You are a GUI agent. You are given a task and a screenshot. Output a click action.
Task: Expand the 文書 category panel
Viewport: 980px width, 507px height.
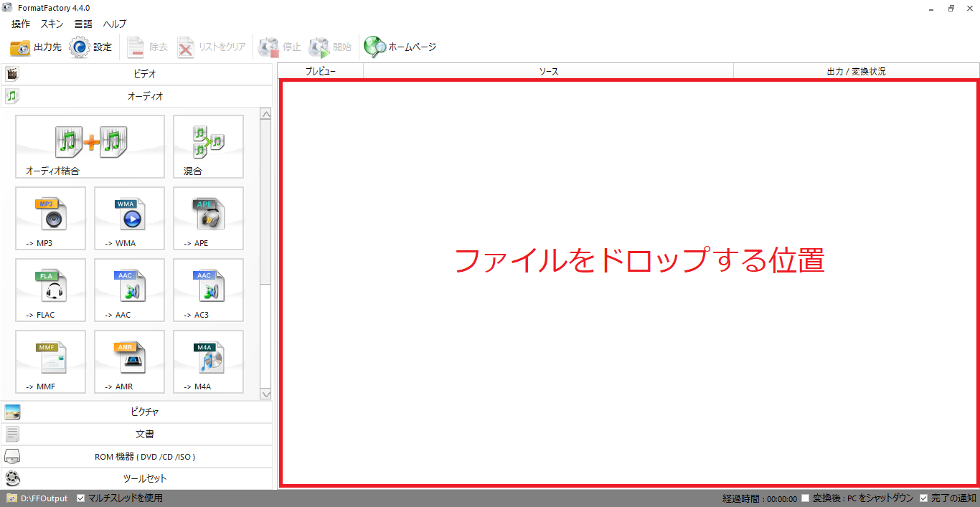(x=136, y=435)
